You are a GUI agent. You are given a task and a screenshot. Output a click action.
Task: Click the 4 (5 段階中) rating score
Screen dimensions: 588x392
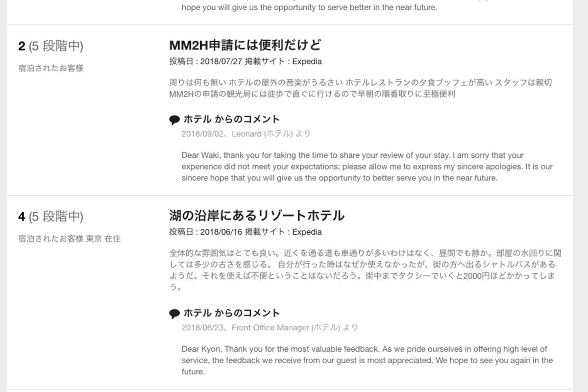51,216
